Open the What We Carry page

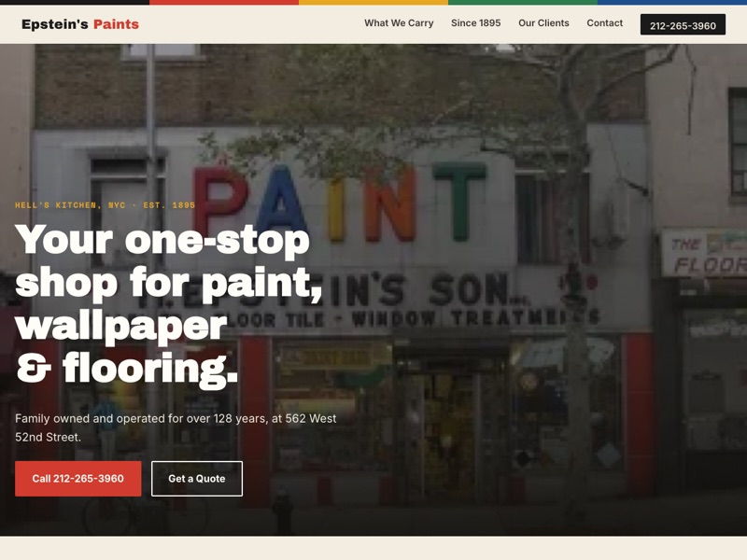coord(399,22)
